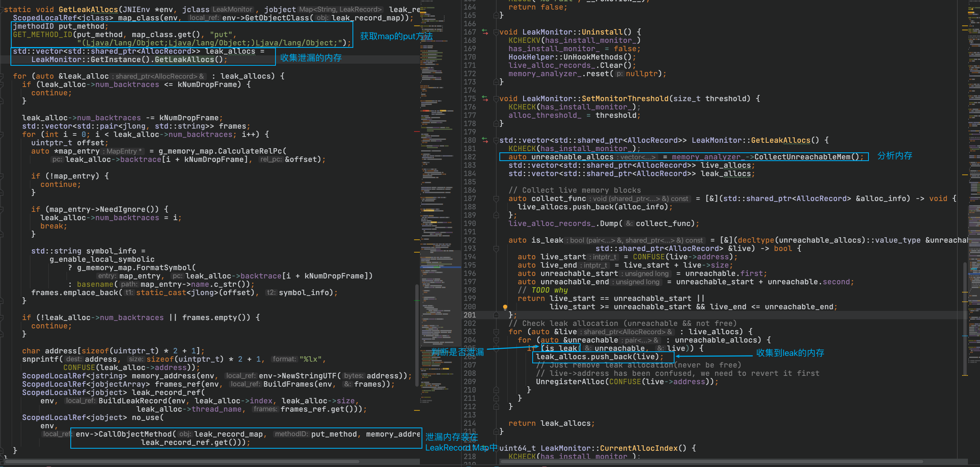The width and height of the screenshot is (980, 467).
Task: Click the fold end marker at line 178
Action: (x=496, y=124)
